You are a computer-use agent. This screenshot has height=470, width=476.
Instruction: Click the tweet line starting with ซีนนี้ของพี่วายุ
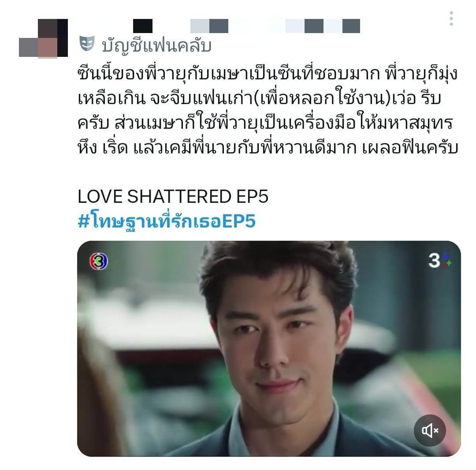click(268, 74)
